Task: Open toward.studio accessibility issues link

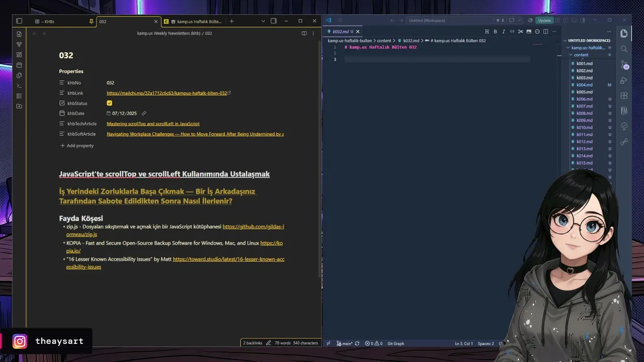Action: click(176, 263)
